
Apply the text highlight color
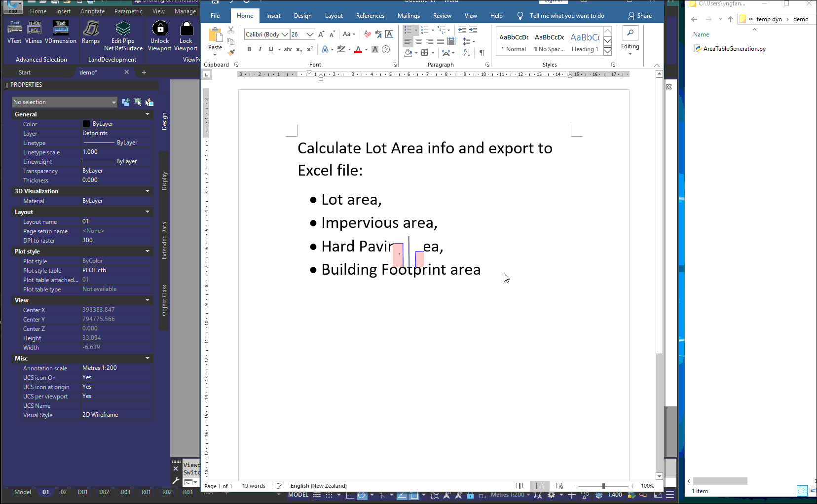click(341, 49)
